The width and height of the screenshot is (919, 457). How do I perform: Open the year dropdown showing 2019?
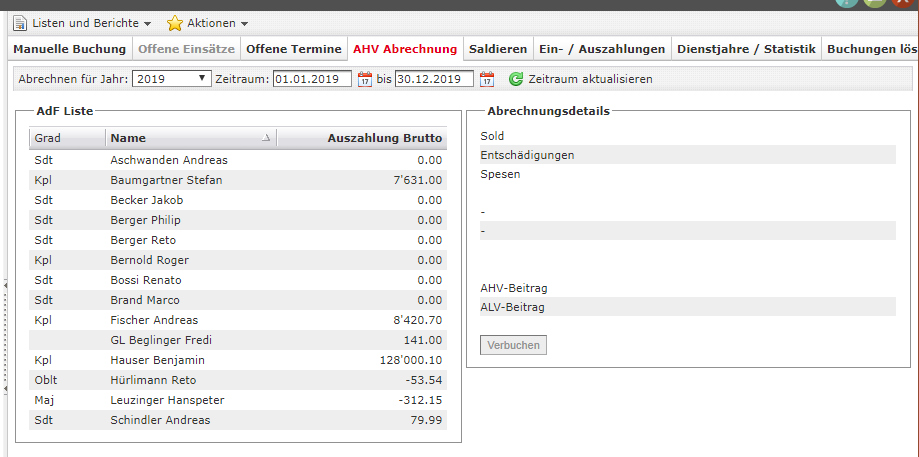click(x=172, y=79)
